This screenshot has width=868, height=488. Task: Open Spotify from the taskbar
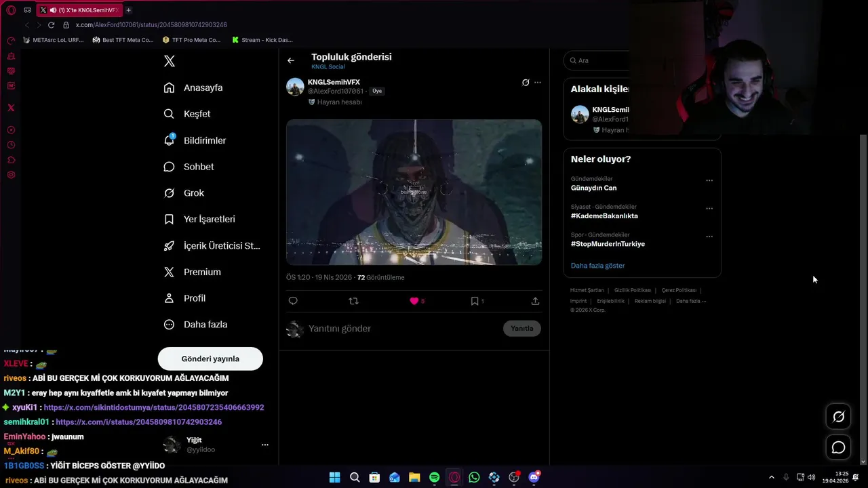point(435,477)
